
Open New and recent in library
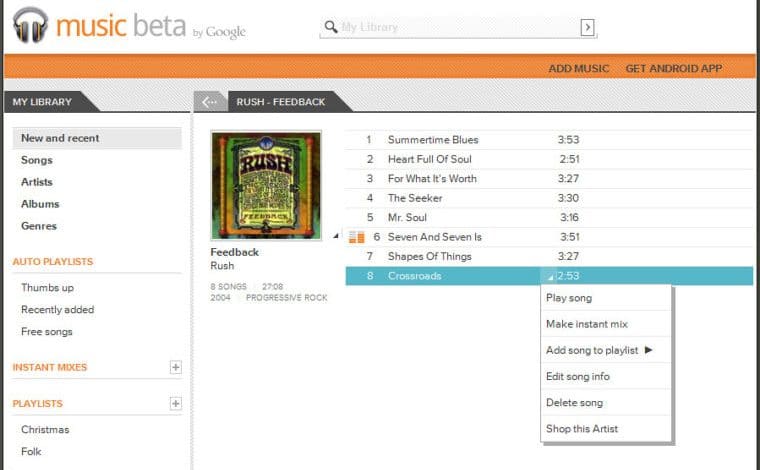click(x=97, y=138)
